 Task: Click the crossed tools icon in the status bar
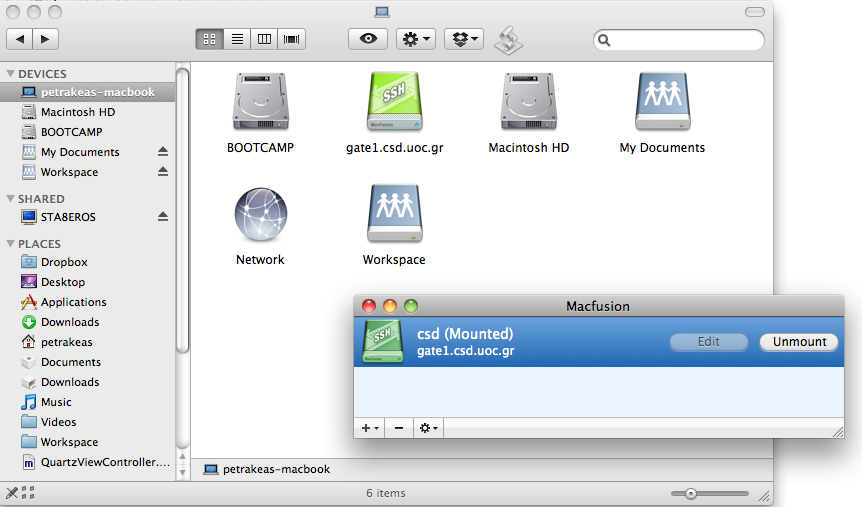pyautogui.click(x=12, y=493)
